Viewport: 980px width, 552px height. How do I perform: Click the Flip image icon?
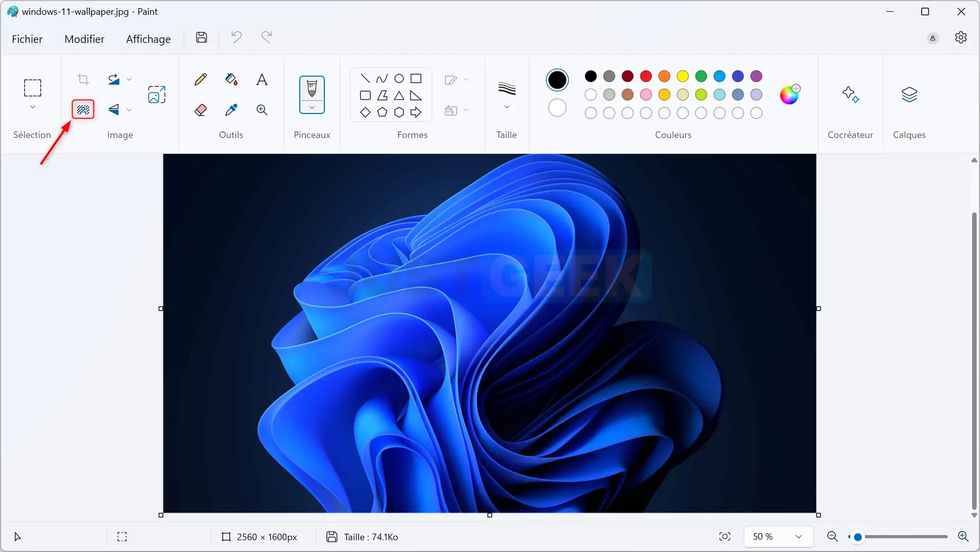[113, 109]
